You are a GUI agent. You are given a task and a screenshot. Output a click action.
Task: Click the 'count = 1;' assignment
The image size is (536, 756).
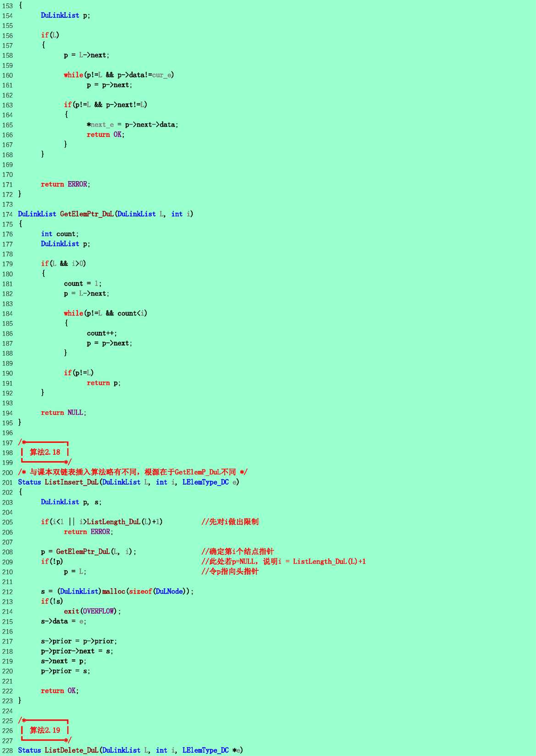pos(83,284)
